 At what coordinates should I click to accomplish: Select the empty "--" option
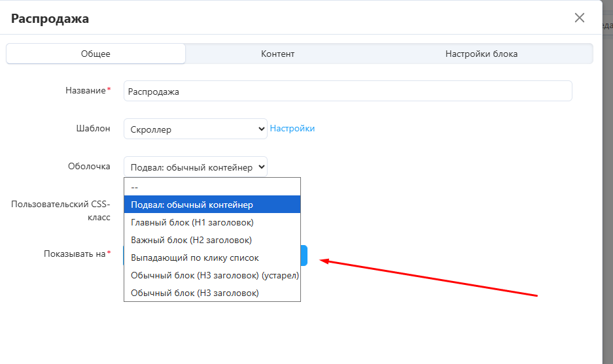212,187
